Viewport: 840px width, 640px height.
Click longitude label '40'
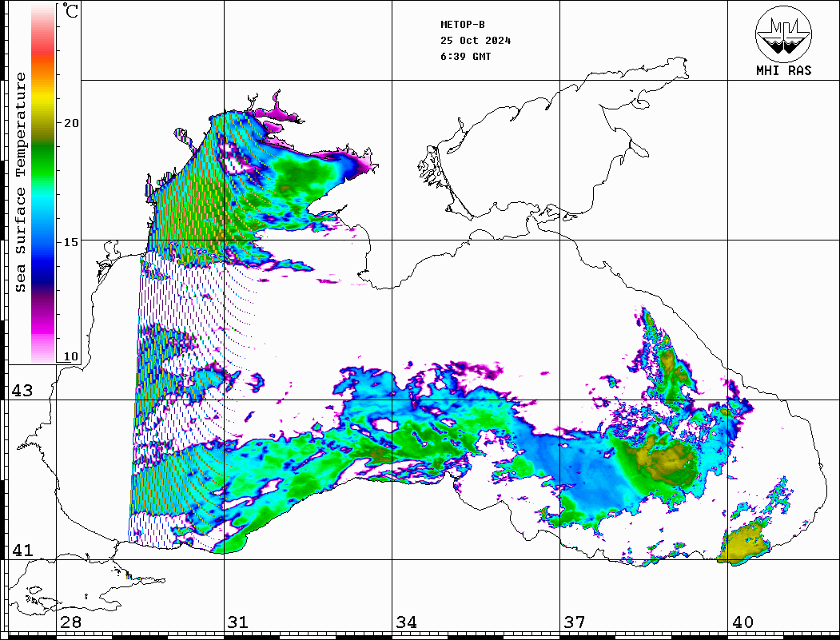pos(742,622)
